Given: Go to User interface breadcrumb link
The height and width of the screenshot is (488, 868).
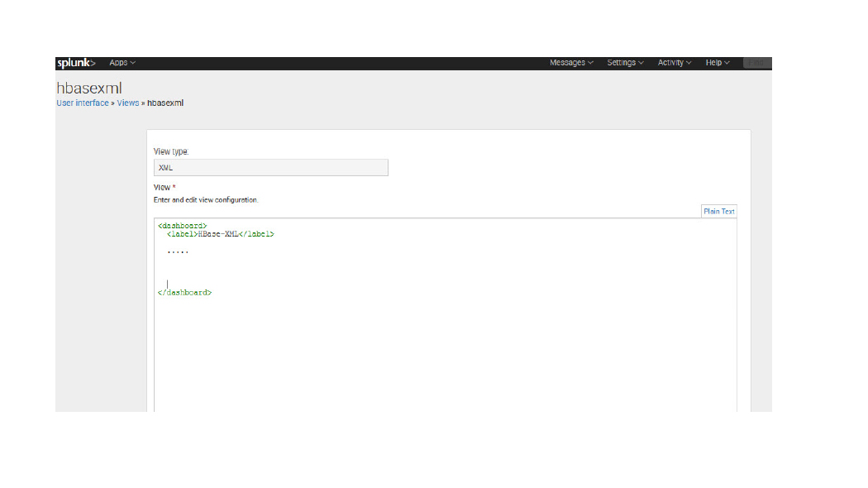Looking at the screenshot, I should pos(82,103).
